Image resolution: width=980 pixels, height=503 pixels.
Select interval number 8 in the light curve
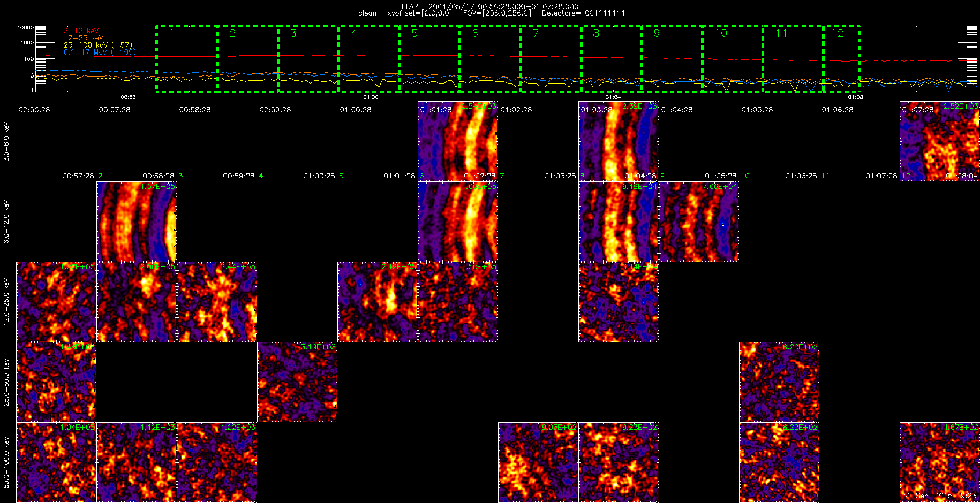[612, 59]
